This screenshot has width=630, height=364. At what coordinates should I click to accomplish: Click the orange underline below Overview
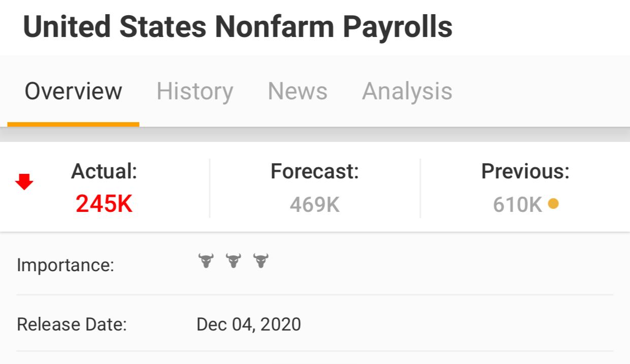[73, 124]
